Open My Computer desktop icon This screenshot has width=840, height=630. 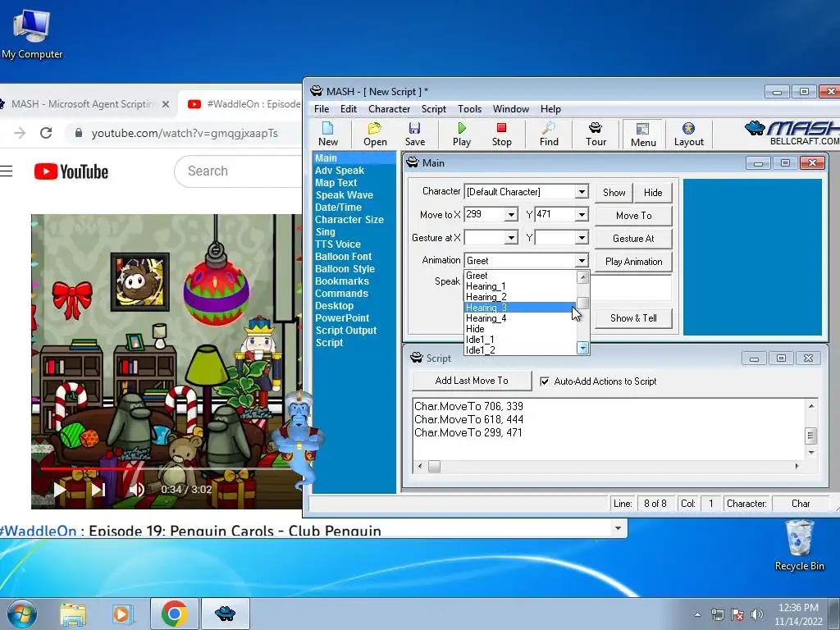point(32,34)
